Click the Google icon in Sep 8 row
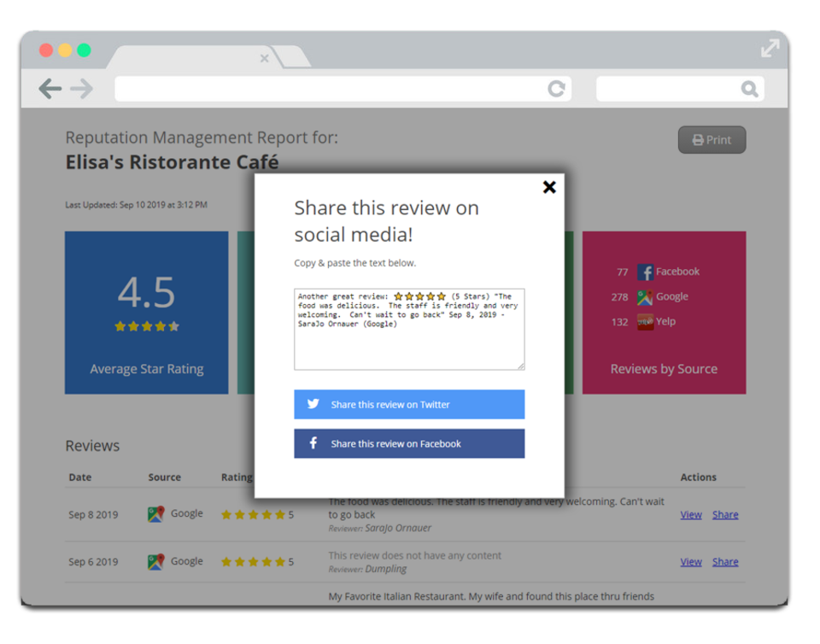This screenshot has width=820, height=644. [x=155, y=514]
